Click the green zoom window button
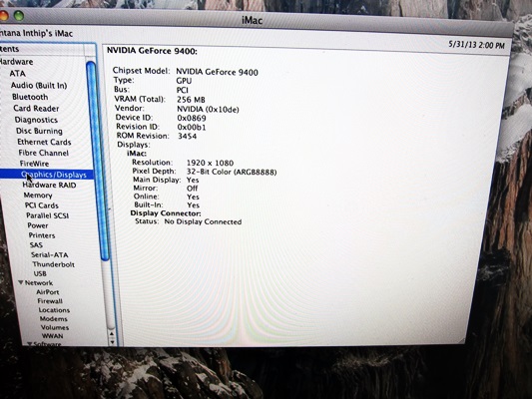 (x=19, y=15)
